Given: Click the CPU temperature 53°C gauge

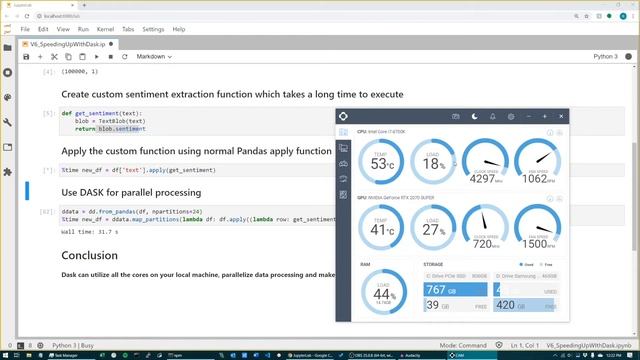Looking at the screenshot, I should pos(381,162).
